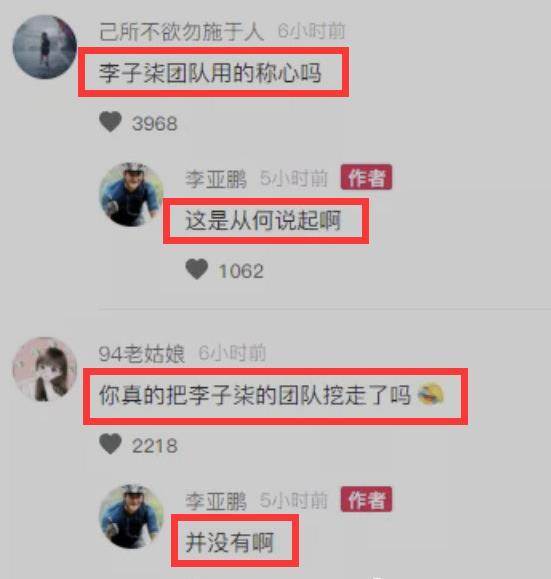
Task: Click the first red 作者 badge
Action: pyautogui.click(x=366, y=178)
